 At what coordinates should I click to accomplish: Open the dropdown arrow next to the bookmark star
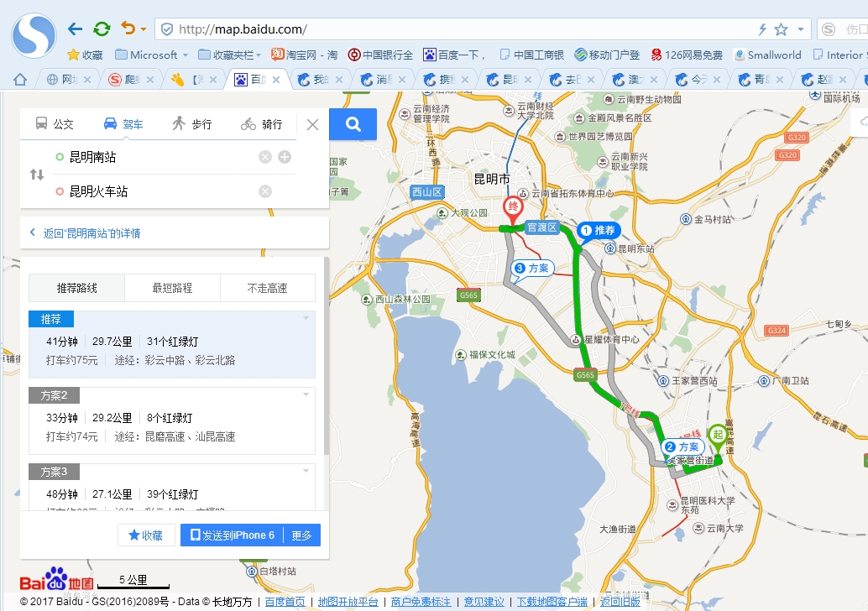(x=801, y=29)
